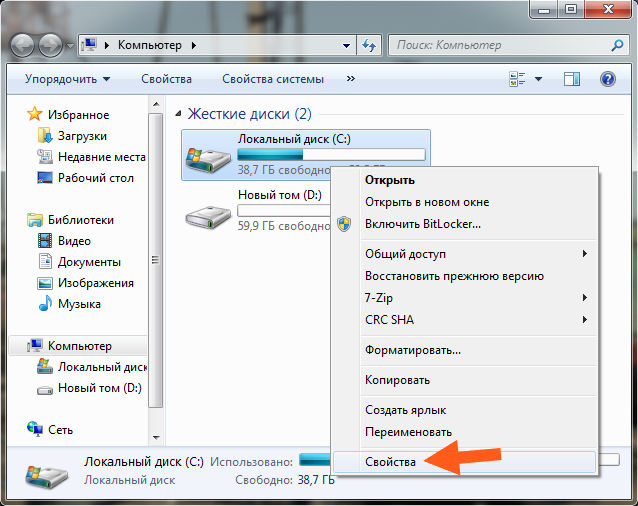Click the computer icon in address bar
The height and width of the screenshot is (506, 638).
[x=90, y=45]
